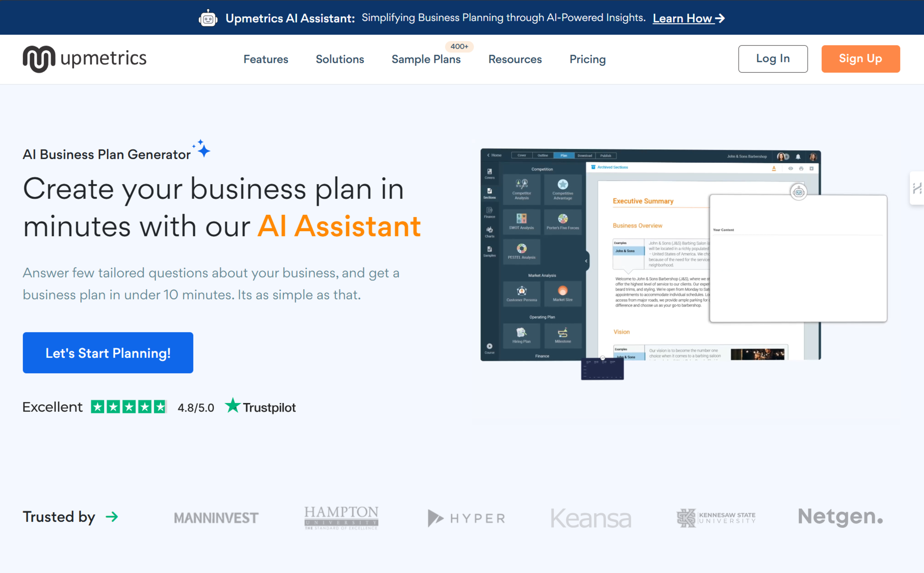
Task: Select the Plan tab in the app preview
Action: (x=564, y=155)
